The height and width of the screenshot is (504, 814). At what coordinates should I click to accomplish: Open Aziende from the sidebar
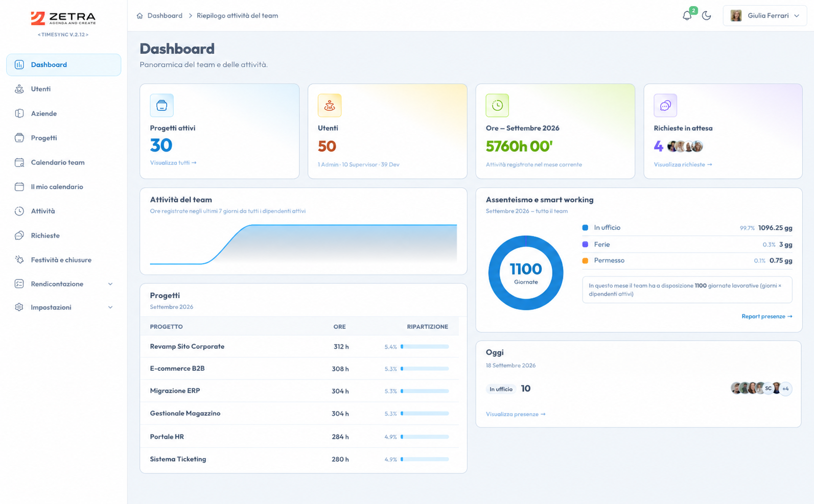coord(63,113)
